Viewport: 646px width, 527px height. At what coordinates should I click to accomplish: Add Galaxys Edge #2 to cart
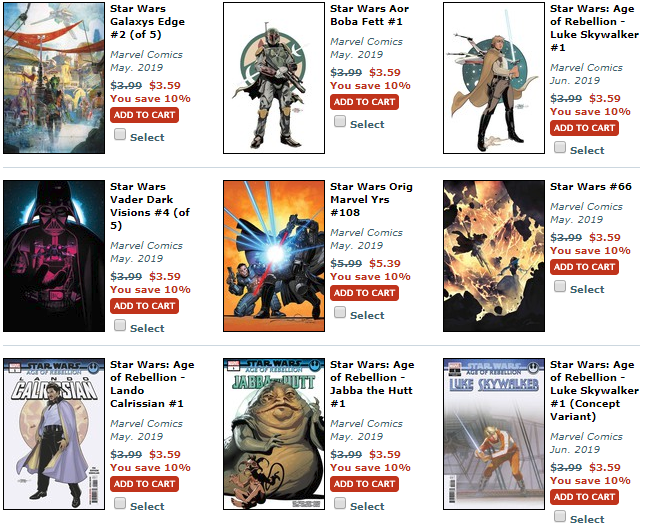pos(144,115)
